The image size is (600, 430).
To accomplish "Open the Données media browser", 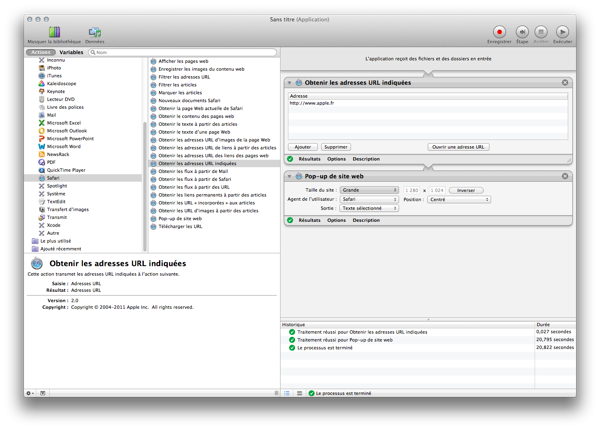I will (94, 32).
